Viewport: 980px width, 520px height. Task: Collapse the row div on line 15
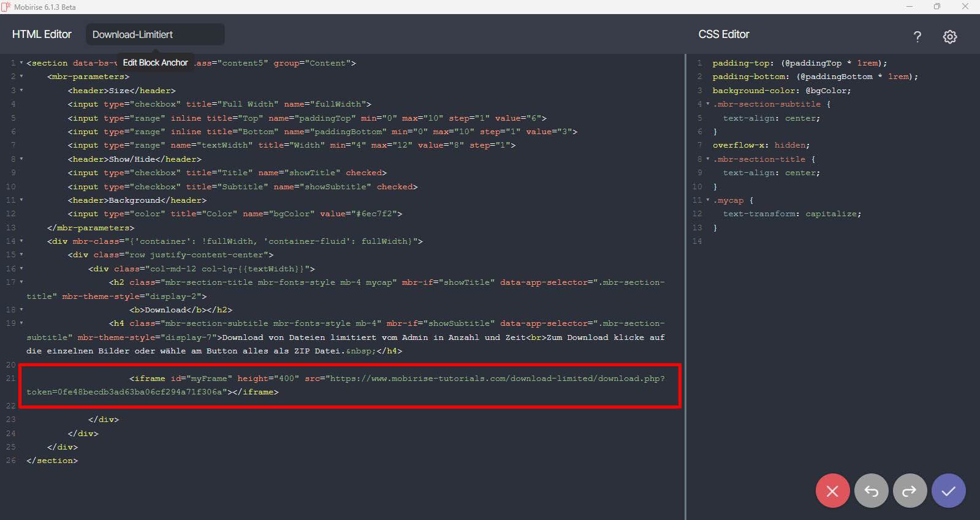tap(21, 255)
